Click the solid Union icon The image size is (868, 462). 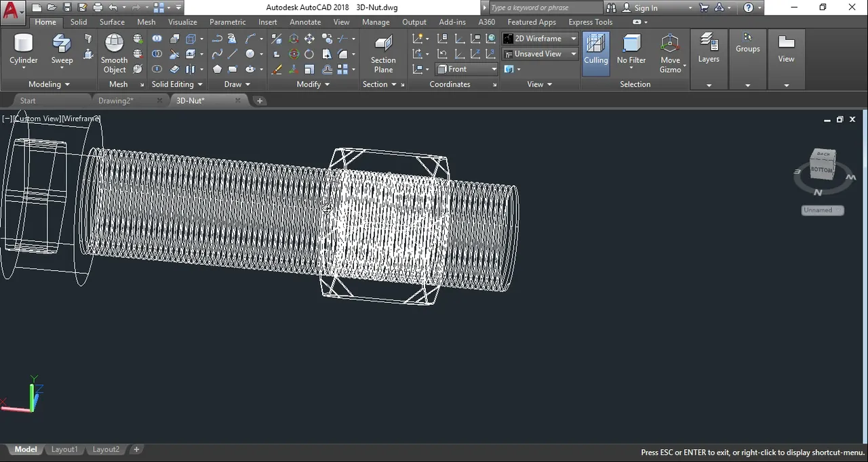157,39
